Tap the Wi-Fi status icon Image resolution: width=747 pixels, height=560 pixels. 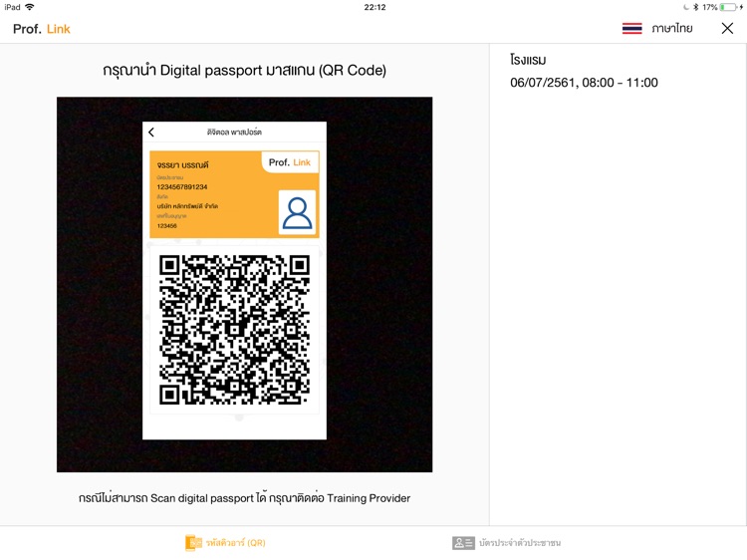30,7
